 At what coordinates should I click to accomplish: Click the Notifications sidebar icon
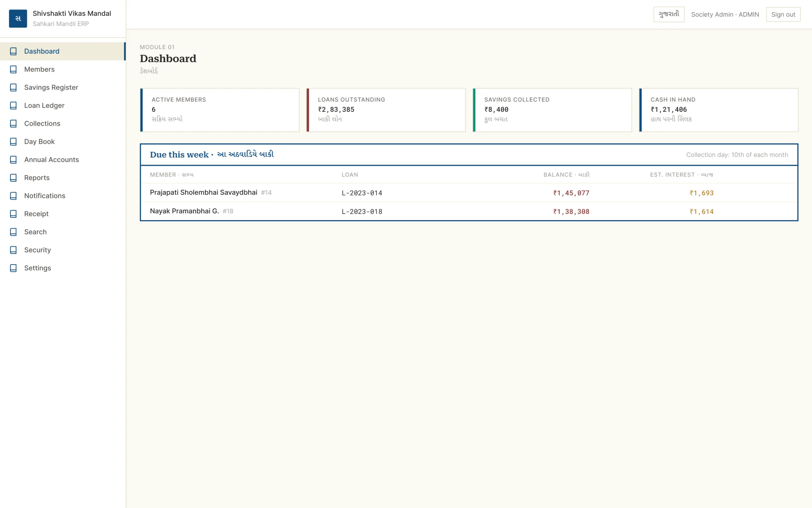click(13, 196)
